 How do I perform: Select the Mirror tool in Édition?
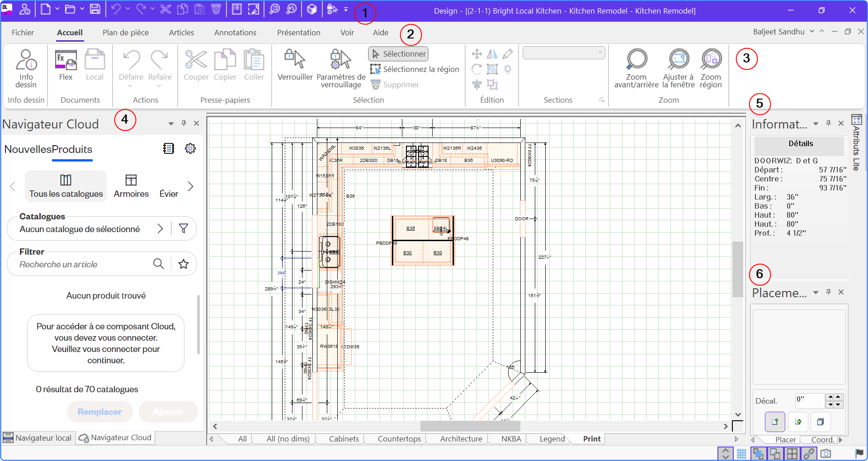click(x=492, y=54)
